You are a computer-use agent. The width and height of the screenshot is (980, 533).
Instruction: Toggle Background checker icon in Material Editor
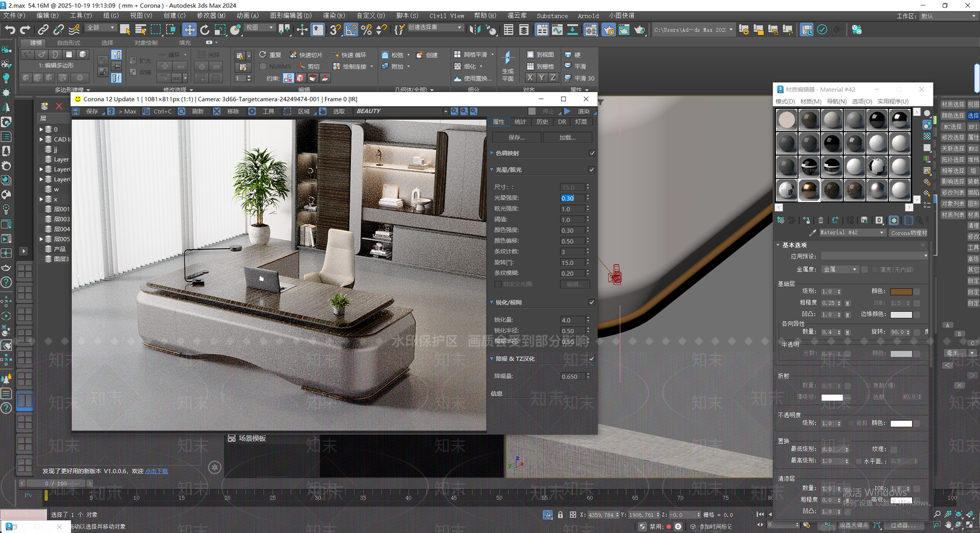tap(927, 136)
